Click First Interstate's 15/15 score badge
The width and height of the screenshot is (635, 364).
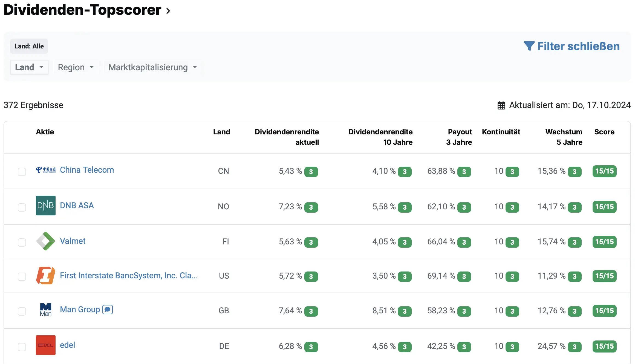point(604,276)
